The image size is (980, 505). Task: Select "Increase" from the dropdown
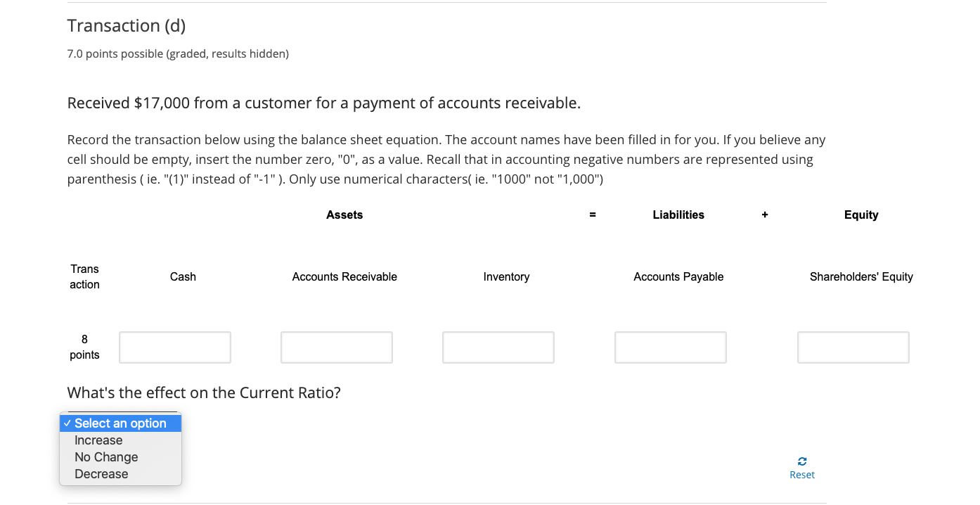pyautogui.click(x=98, y=440)
